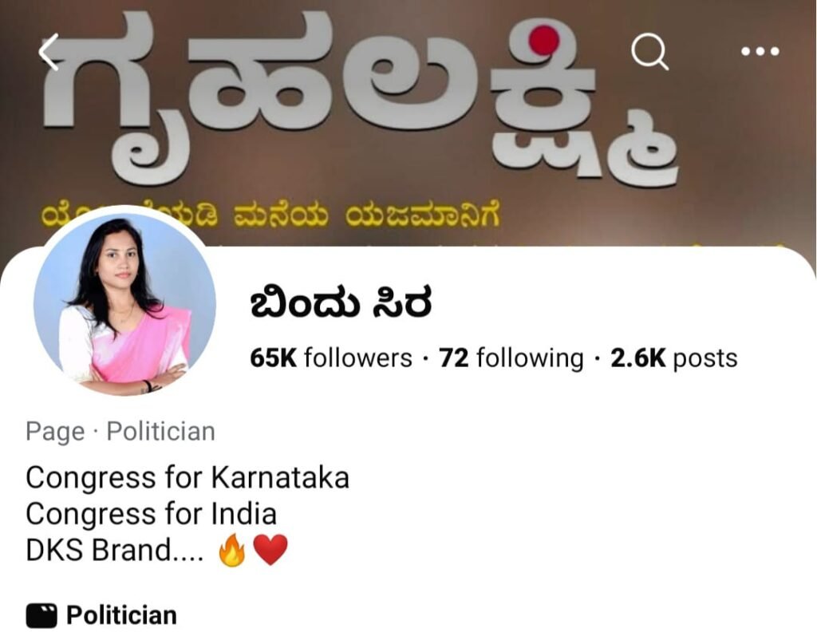View the 2.6K posts count
The width and height of the screenshot is (817, 644).
point(673,358)
